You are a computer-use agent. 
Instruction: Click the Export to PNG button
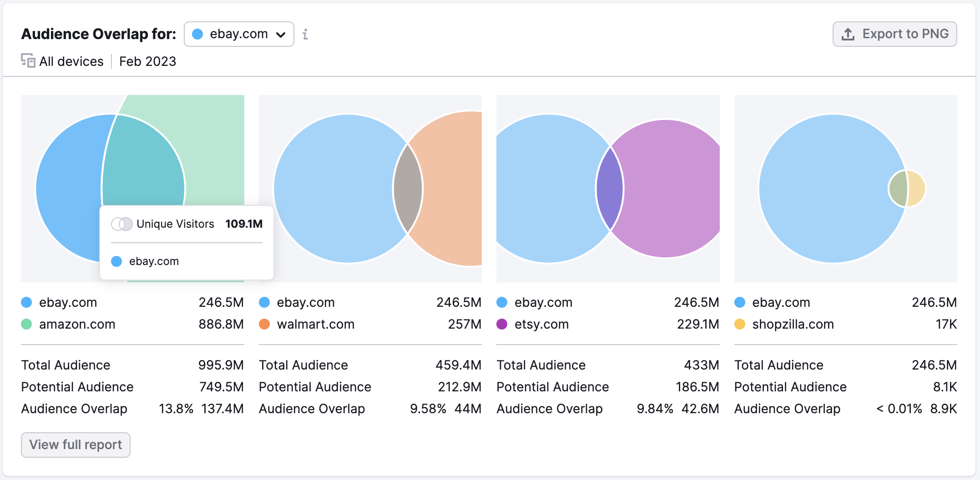coord(894,34)
